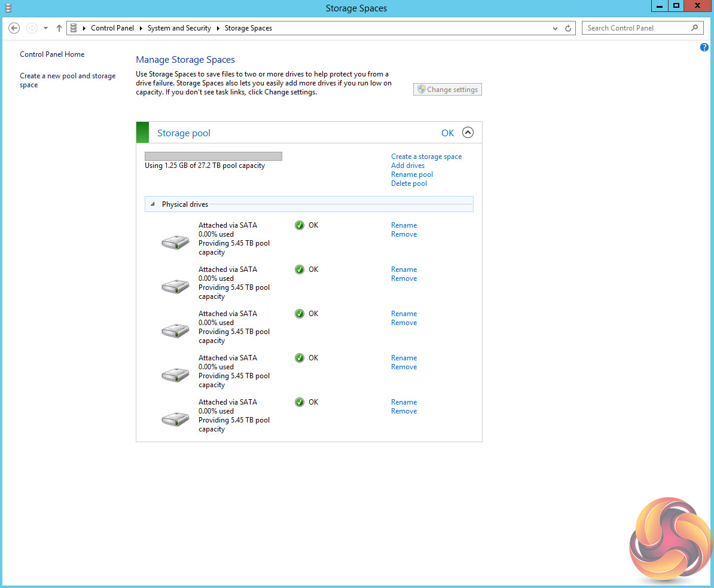Rename the third physical drive
Viewport: 714px width, 588px height.
coord(404,314)
